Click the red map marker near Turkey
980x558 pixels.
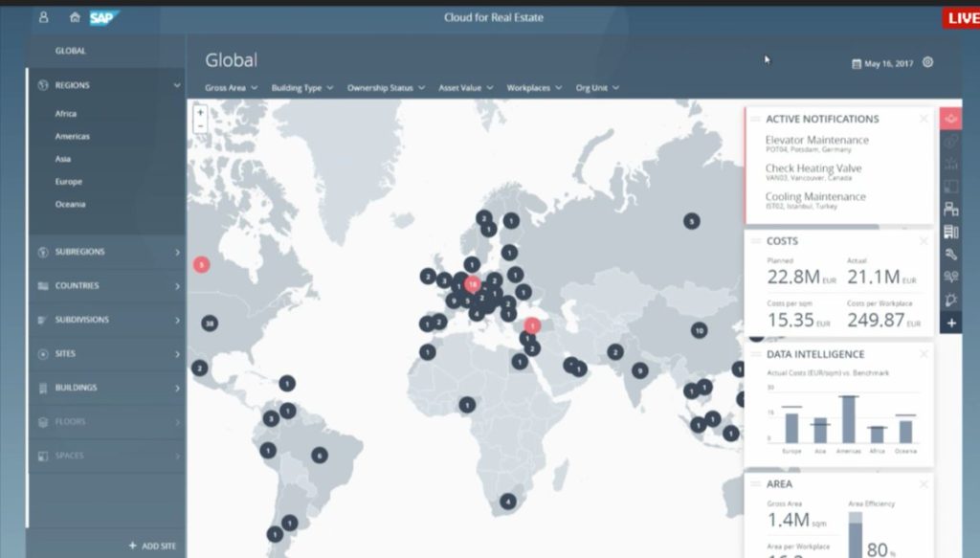(x=532, y=325)
